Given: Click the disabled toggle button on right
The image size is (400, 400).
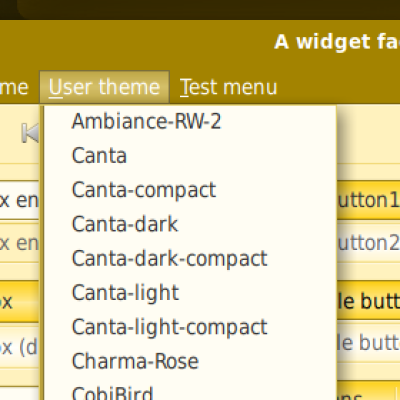Looking at the screenshot, I should pos(368,343).
